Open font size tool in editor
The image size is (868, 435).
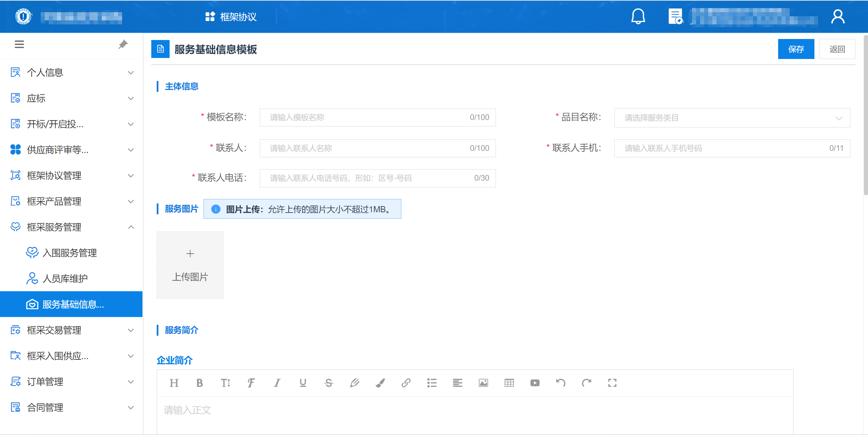click(x=226, y=383)
